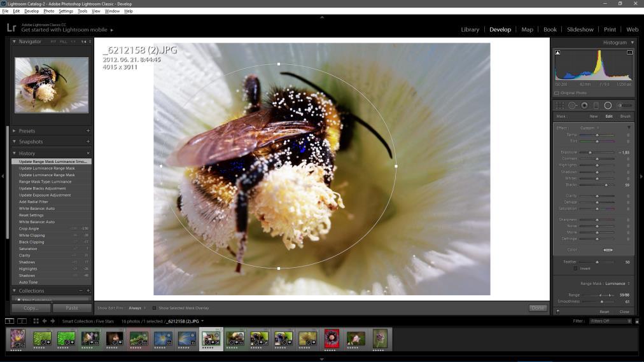The width and height of the screenshot is (644, 362).
Task: Open the Color swatch picker
Action: 608,249
